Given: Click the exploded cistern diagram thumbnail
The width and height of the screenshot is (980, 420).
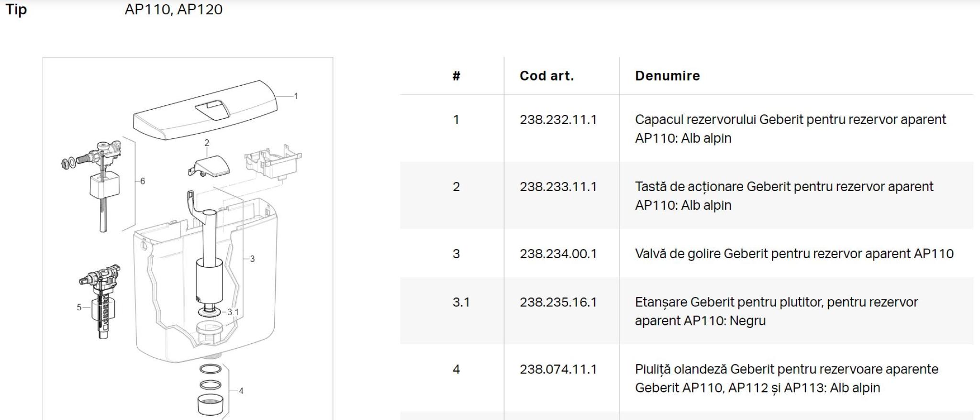Looking at the screenshot, I should pos(188,238).
